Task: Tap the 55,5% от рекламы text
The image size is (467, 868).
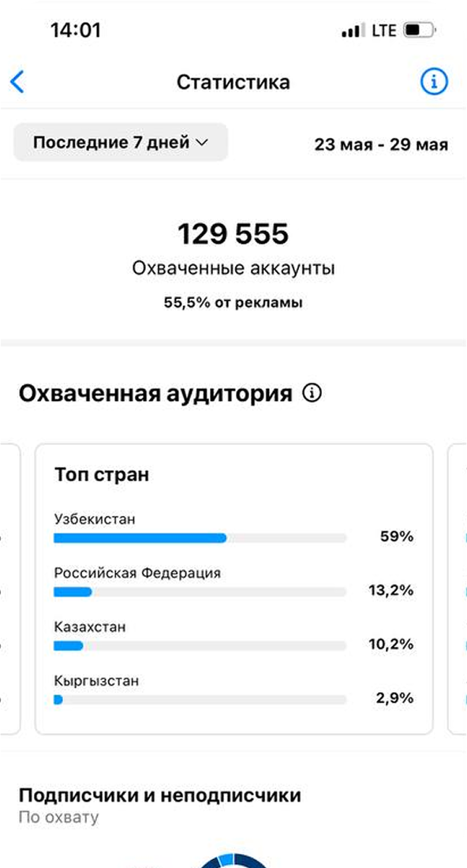Action: click(233, 303)
